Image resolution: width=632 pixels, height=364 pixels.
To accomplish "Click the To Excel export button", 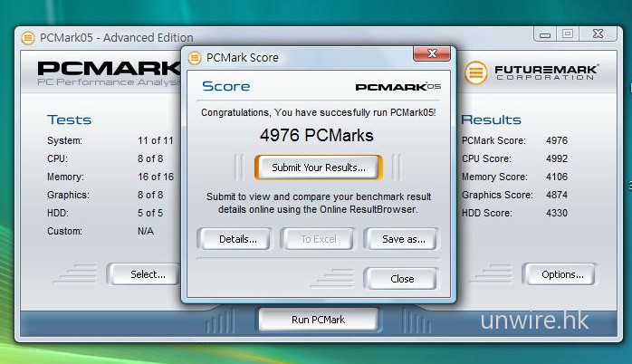I will pos(318,239).
